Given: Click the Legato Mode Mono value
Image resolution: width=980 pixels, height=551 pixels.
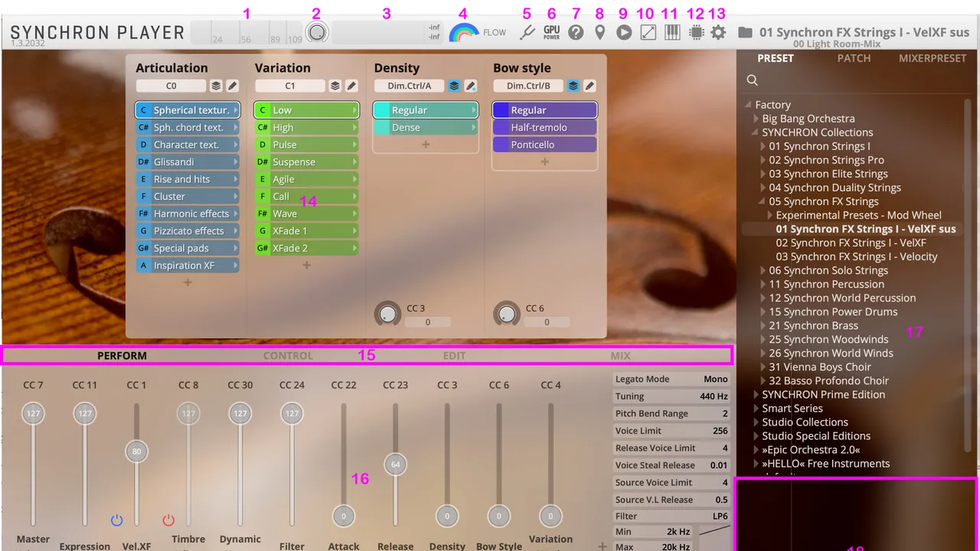Looking at the screenshot, I should pos(716,379).
